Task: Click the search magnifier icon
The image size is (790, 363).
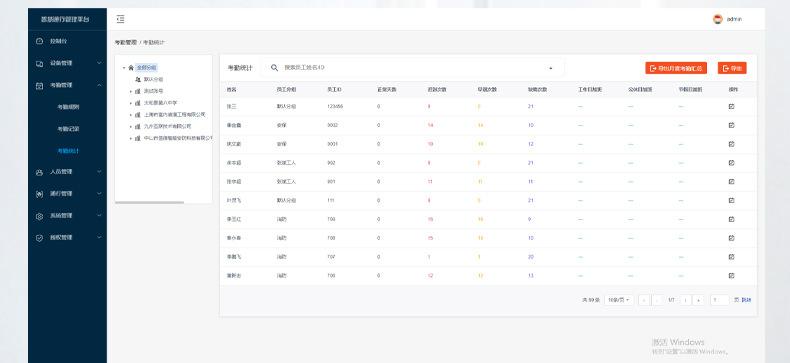Action: click(275, 68)
